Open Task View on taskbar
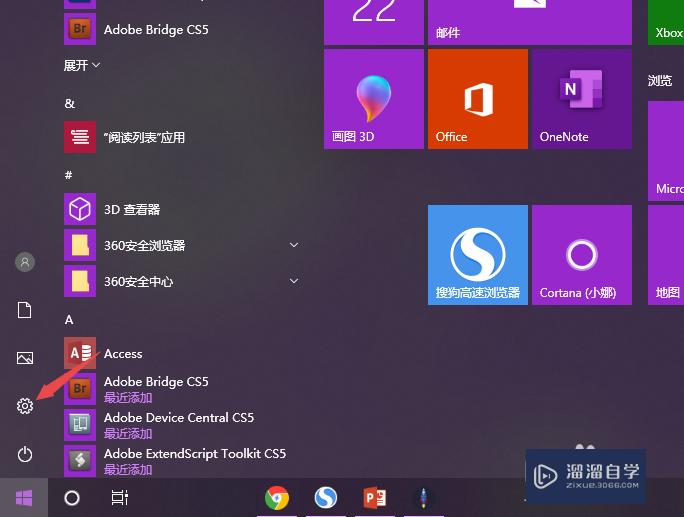 click(x=120, y=497)
